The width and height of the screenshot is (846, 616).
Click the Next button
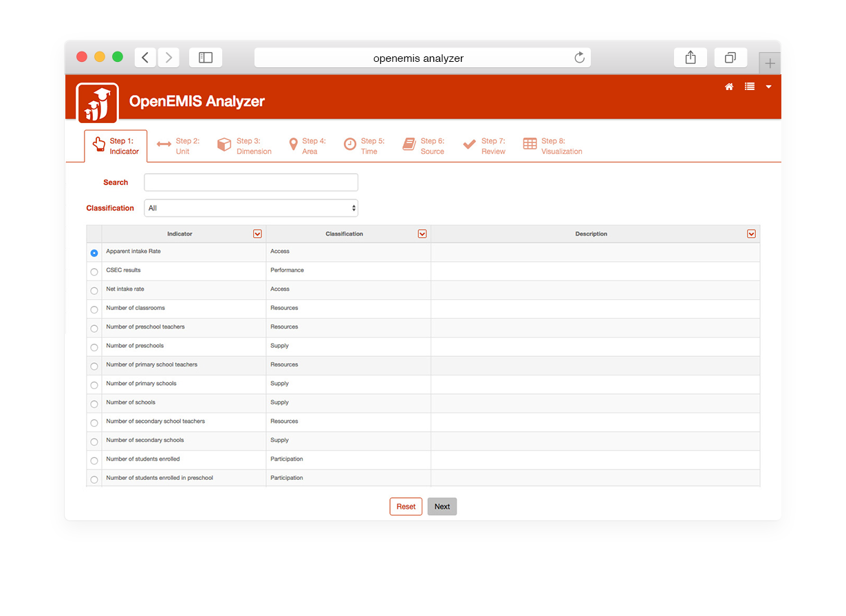point(442,507)
